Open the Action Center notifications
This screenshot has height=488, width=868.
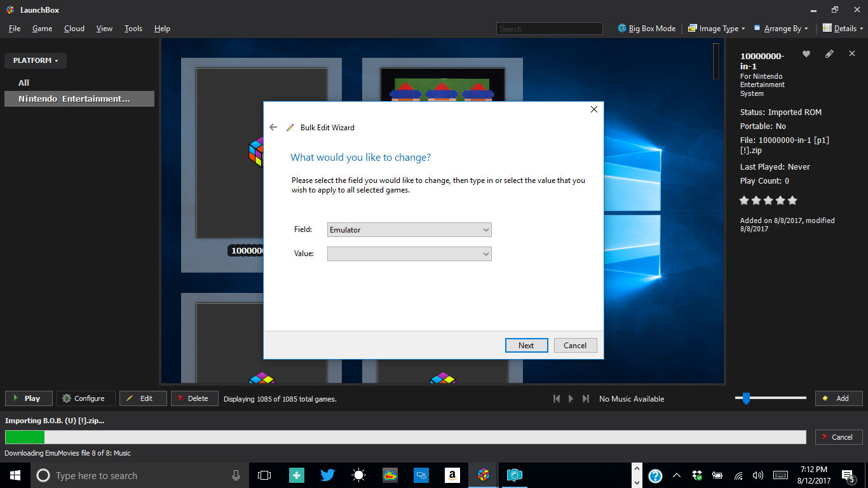tap(848, 475)
